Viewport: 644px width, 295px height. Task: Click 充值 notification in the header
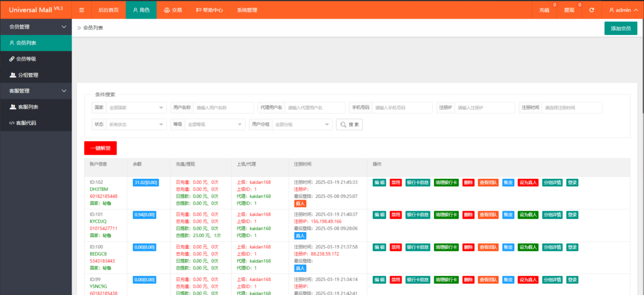[544, 10]
